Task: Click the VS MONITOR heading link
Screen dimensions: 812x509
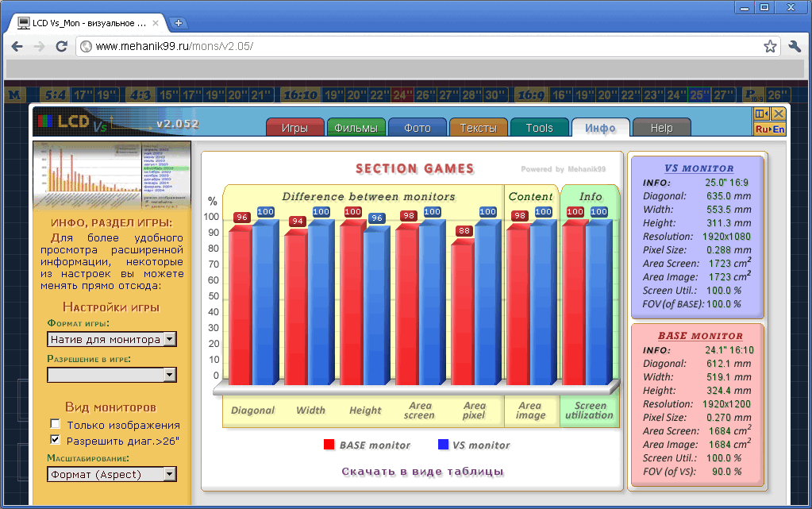Action: click(x=698, y=168)
